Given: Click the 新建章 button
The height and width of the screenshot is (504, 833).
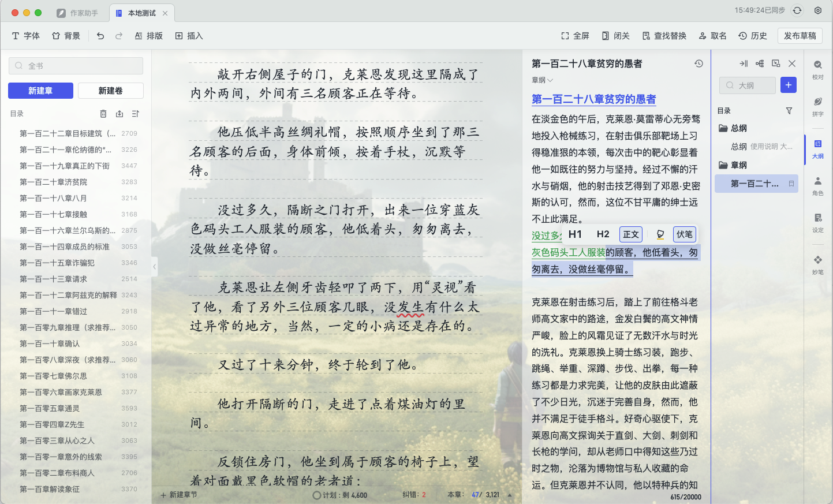Looking at the screenshot, I should click(40, 91).
